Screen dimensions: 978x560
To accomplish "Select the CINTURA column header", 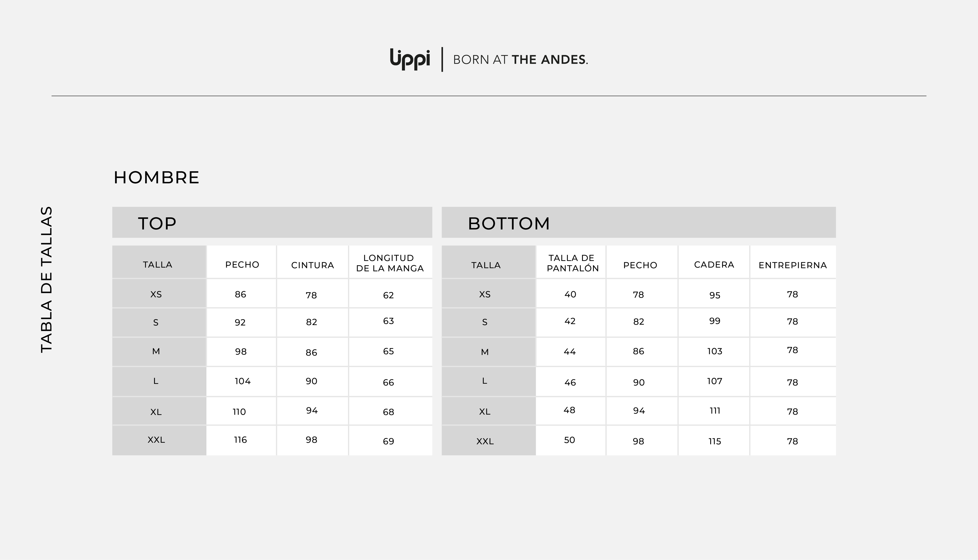I will [x=313, y=265].
